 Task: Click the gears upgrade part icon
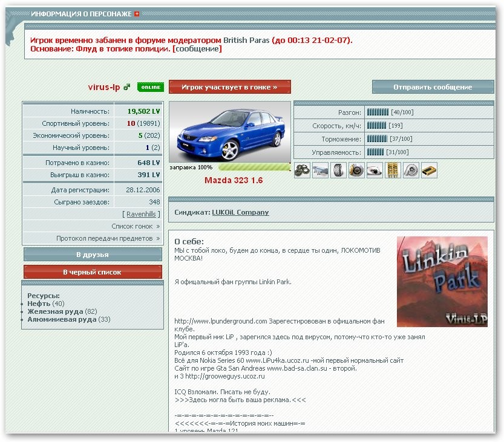tap(302, 171)
